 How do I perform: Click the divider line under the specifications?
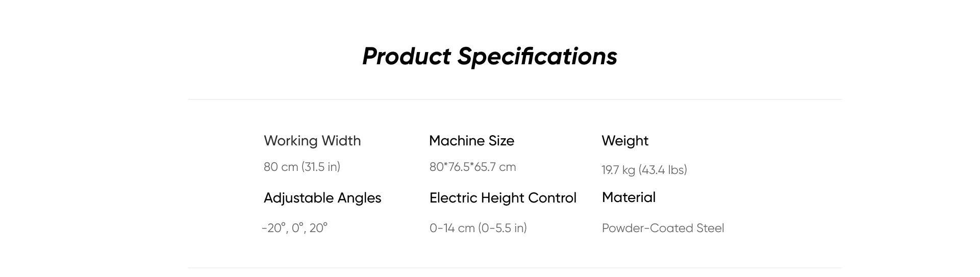514,268
